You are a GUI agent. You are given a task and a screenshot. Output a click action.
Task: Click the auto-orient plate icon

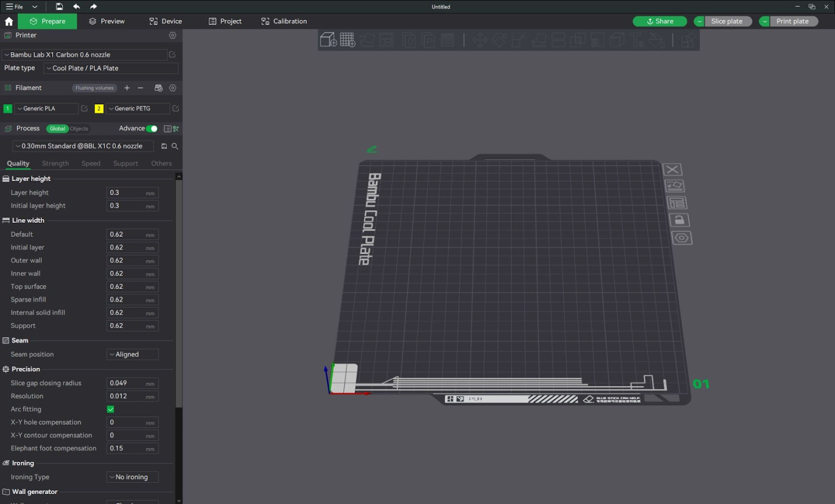click(x=675, y=186)
